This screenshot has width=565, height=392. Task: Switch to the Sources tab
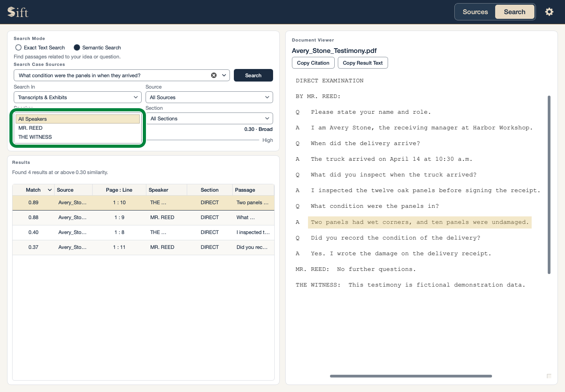(475, 12)
